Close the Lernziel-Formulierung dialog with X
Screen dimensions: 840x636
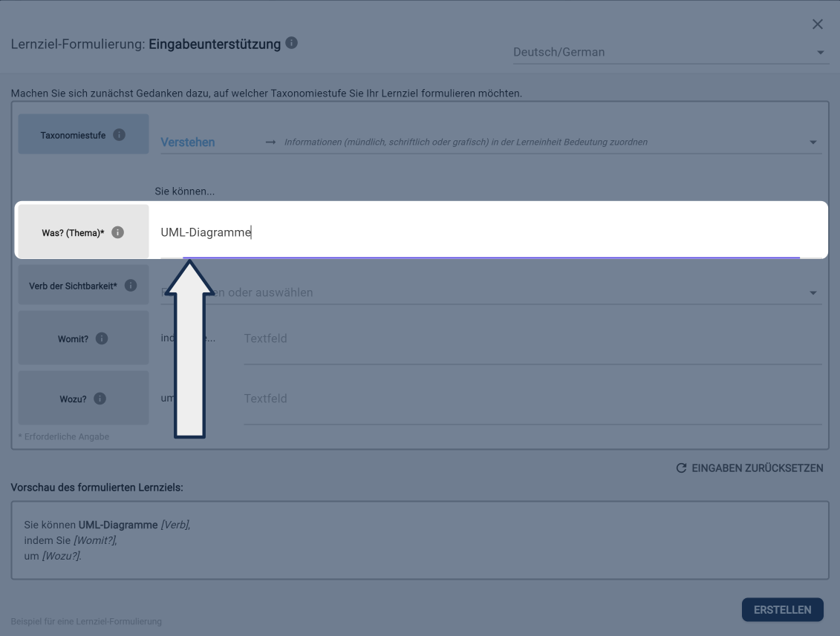(x=817, y=24)
